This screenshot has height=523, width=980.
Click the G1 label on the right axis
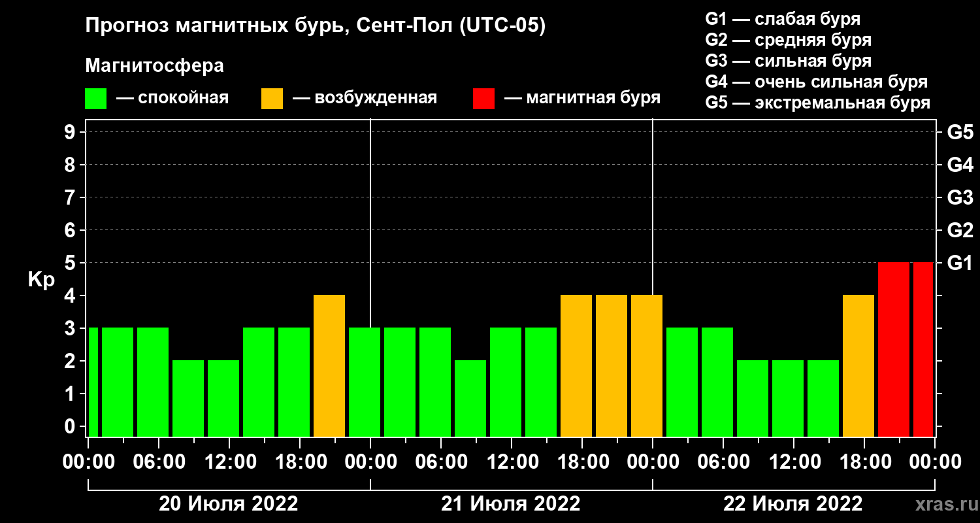coord(960,263)
